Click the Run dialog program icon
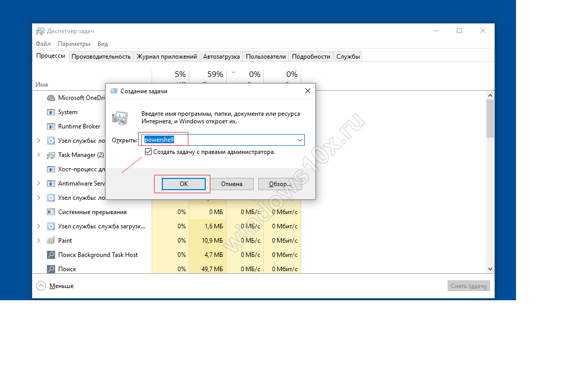Viewport: 588px width, 366px height. (121, 118)
